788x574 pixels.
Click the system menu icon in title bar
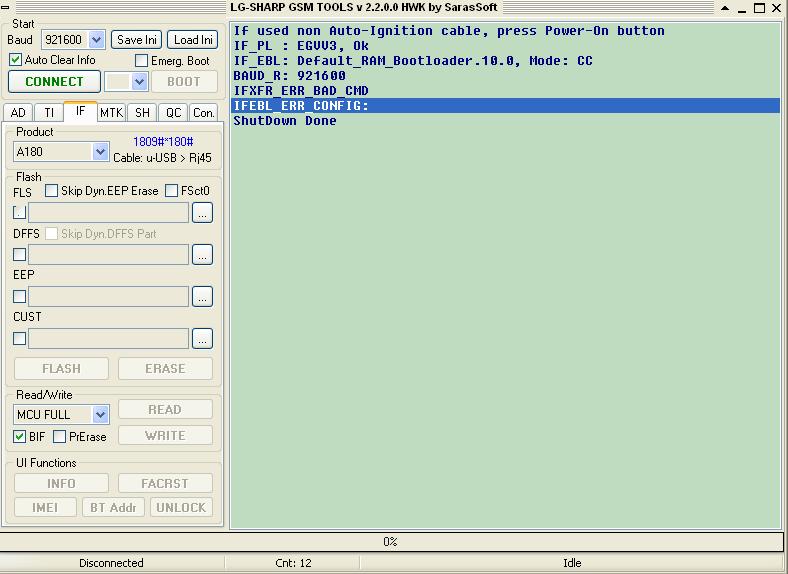coord(5,7)
